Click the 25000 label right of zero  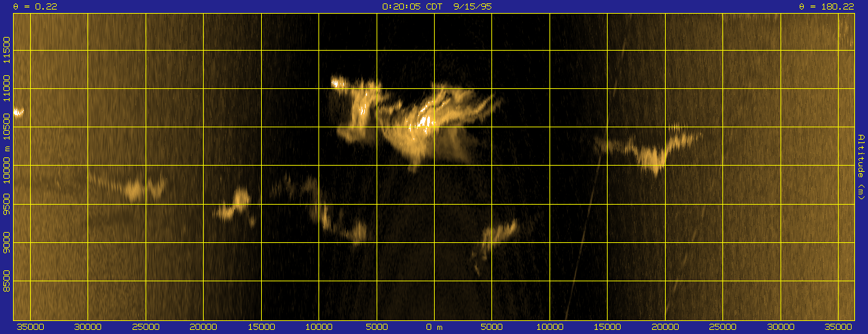click(723, 327)
